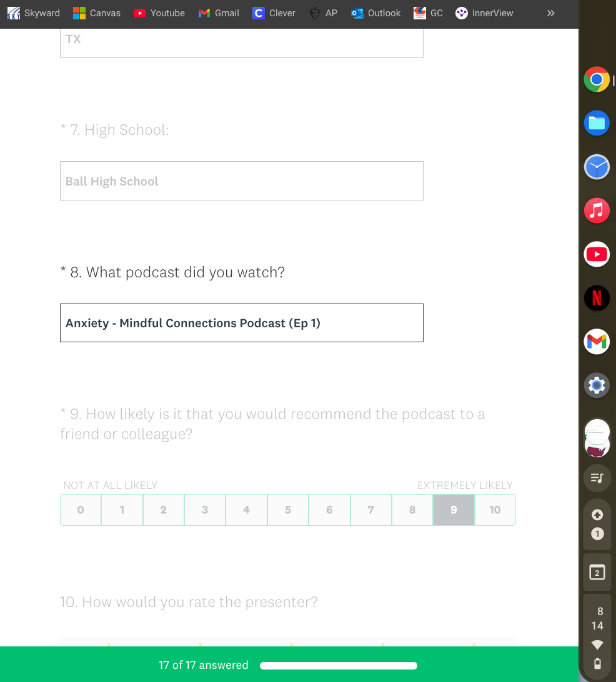Viewport: 616px width, 682px height.
Task: Launch the Files app from the shelf
Action: 597,123
